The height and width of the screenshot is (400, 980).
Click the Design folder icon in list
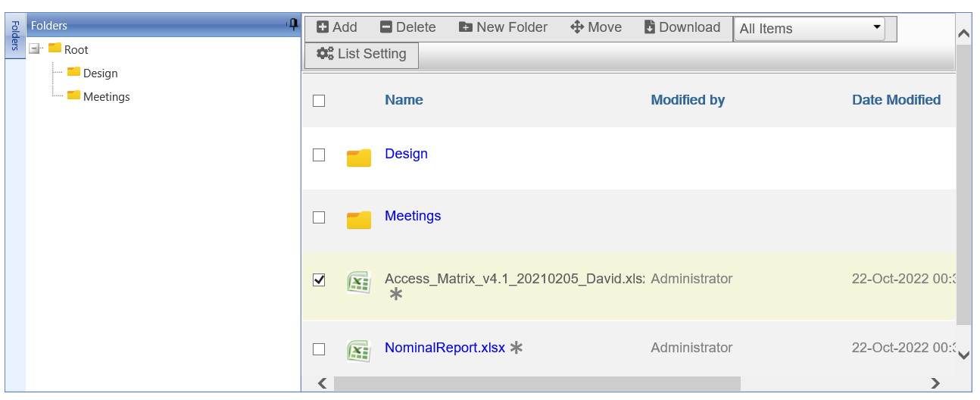point(359,158)
